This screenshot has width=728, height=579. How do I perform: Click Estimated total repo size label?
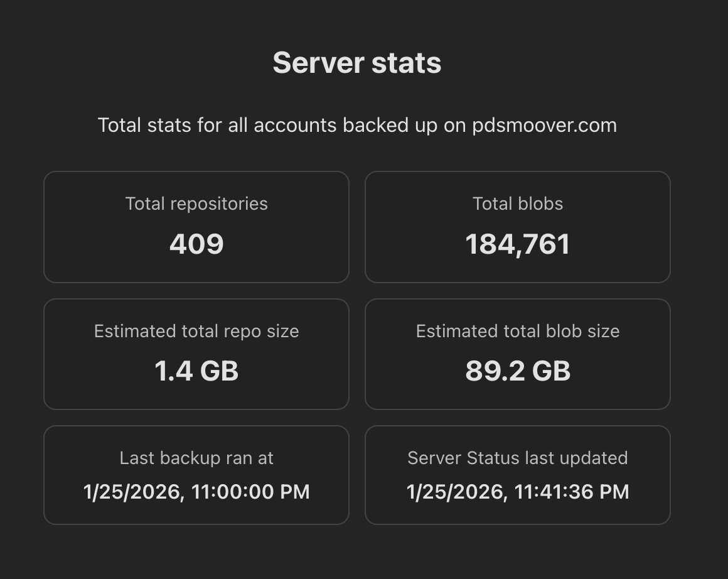(196, 331)
